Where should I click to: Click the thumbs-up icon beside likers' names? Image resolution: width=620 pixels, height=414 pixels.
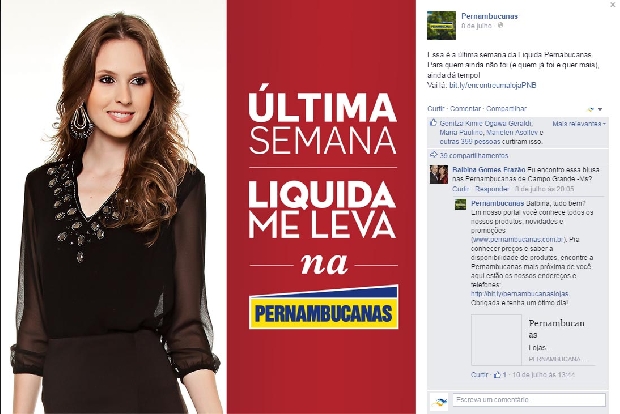[x=433, y=123]
